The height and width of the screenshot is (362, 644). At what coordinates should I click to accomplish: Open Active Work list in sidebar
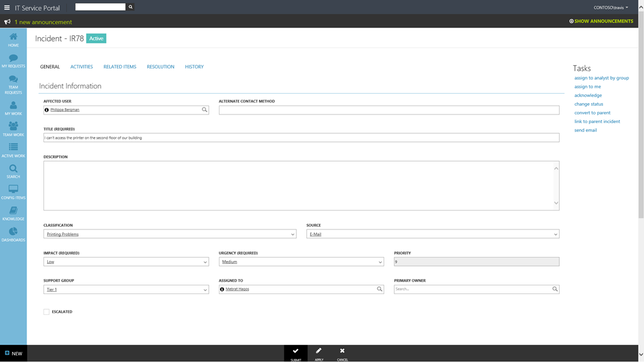[x=13, y=150]
